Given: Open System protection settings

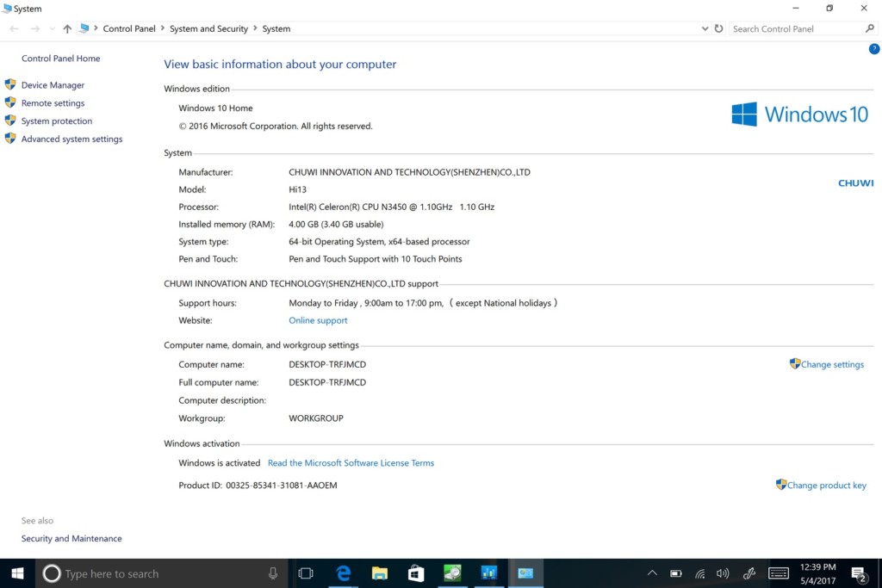Looking at the screenshot, I should tap(57, 121).
